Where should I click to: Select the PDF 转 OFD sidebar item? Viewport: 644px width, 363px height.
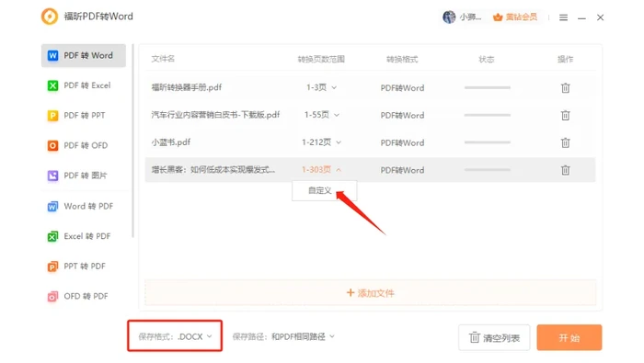84,145
